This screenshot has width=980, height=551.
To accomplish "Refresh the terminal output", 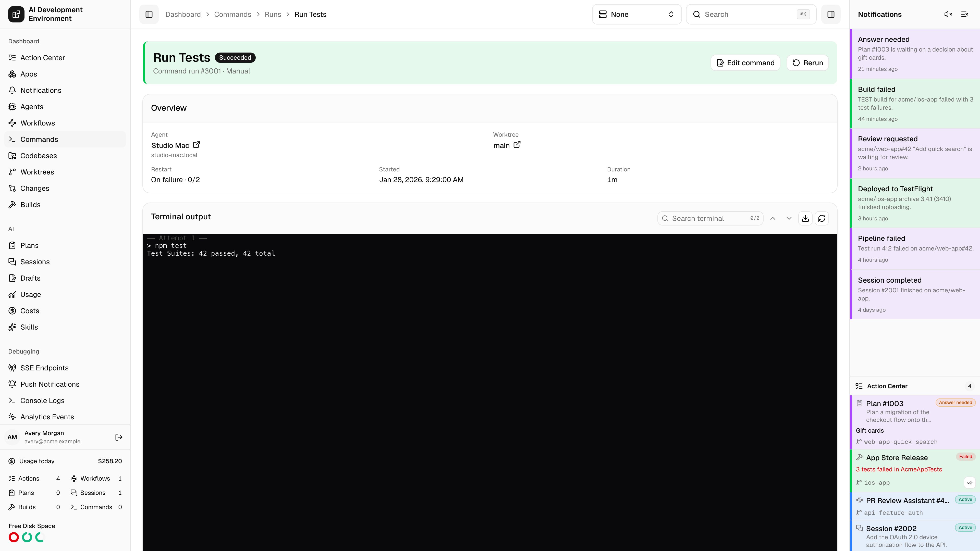I will coord(822,218).
